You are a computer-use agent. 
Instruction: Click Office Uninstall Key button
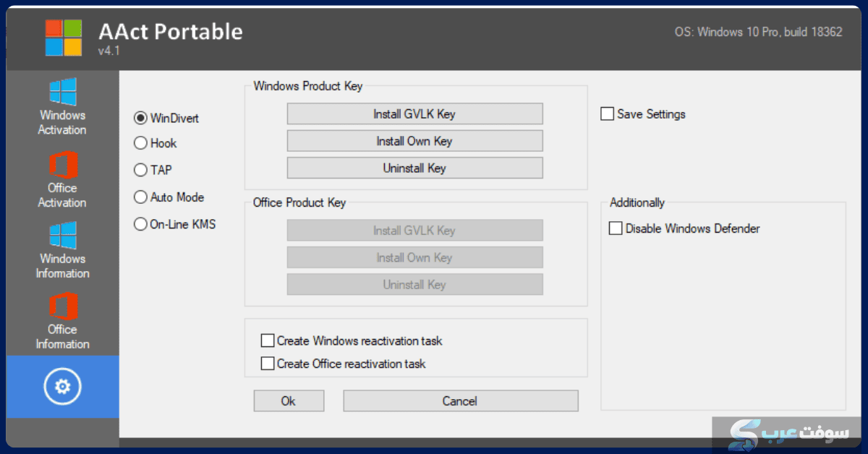coord(414,284)
